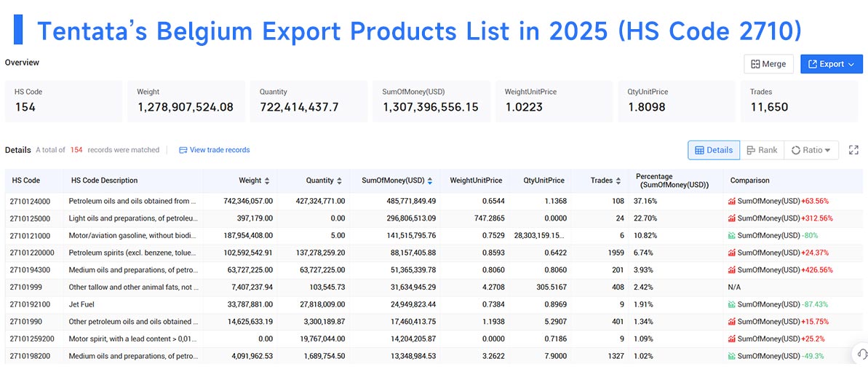Open the View trade records link
The image size is (868, 372).
point(214,150)
